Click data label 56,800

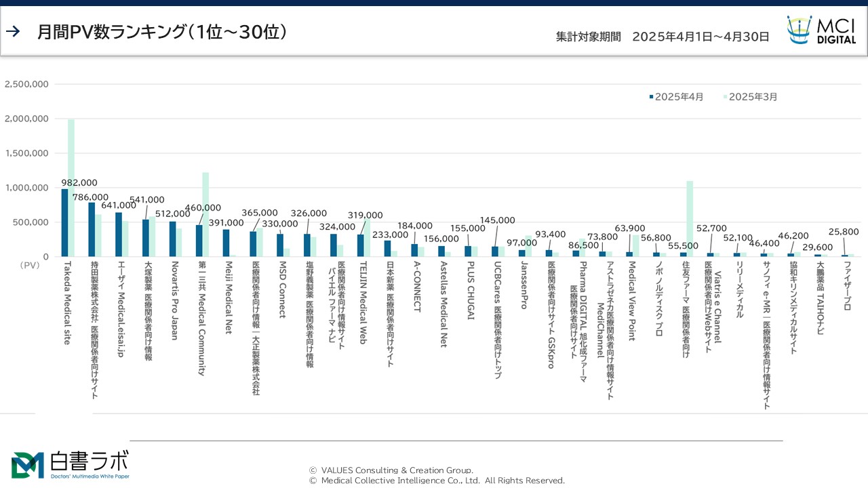655,237
